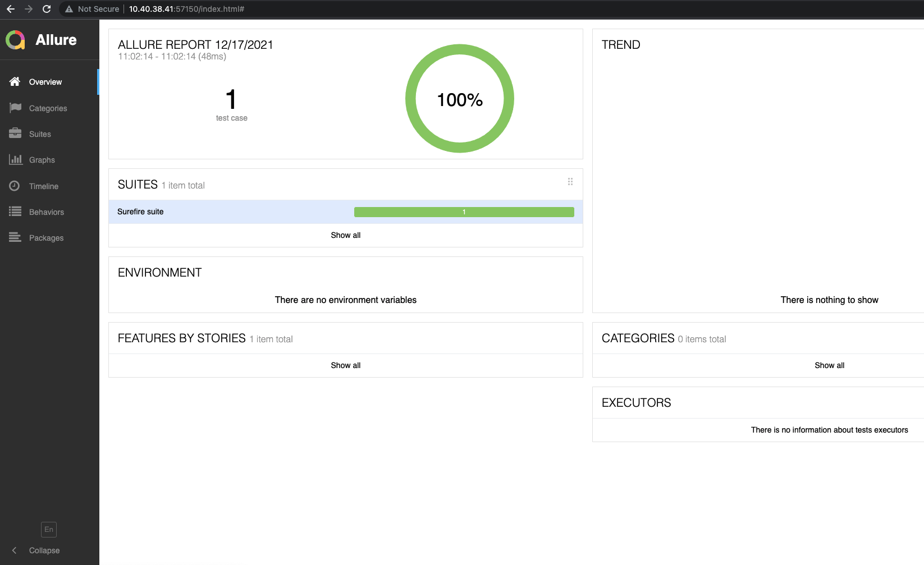The height and width of the screenshot is (565, 924).
Task: Click the browser forward arrow
Action: (x=29, y=9)
